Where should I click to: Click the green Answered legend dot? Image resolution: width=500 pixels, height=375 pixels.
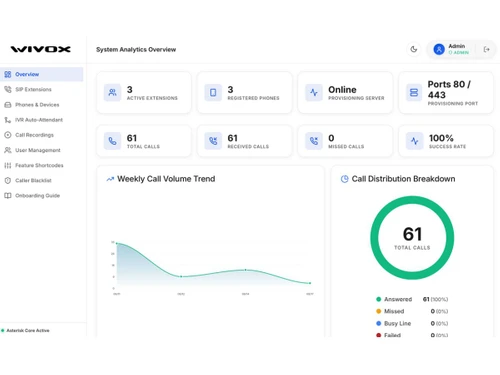click(379, 299)
